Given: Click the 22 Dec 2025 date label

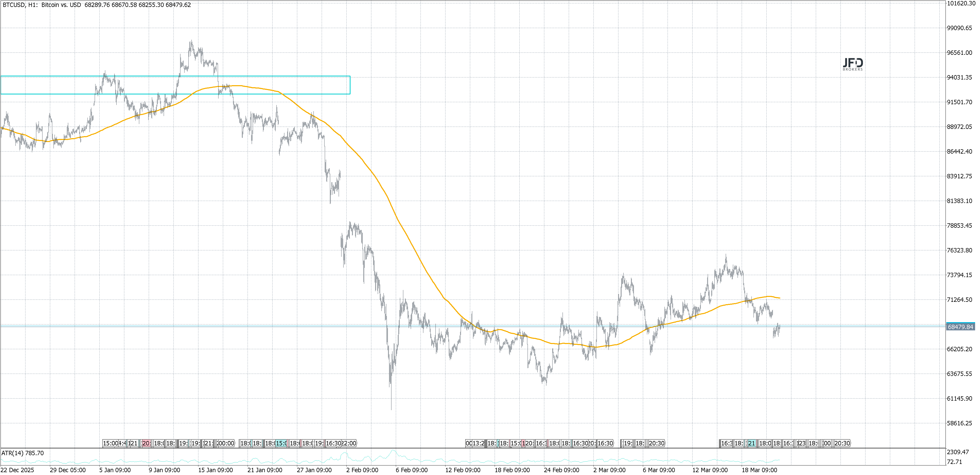Looking at the screenshot, I should (x=17, y=470).
